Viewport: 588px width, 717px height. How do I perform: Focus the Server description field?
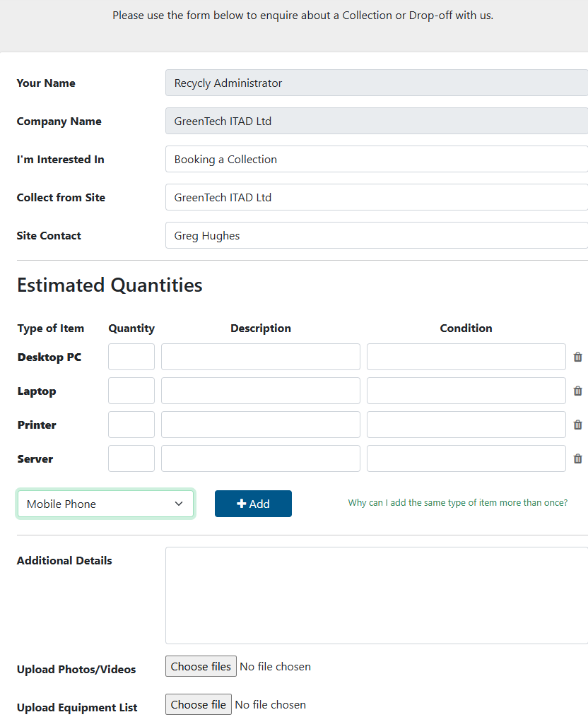[261, 459]
